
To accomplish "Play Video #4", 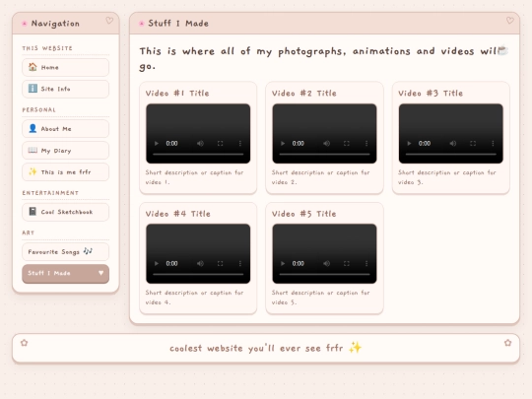I will pyautogui.click(x=157, y=264).
